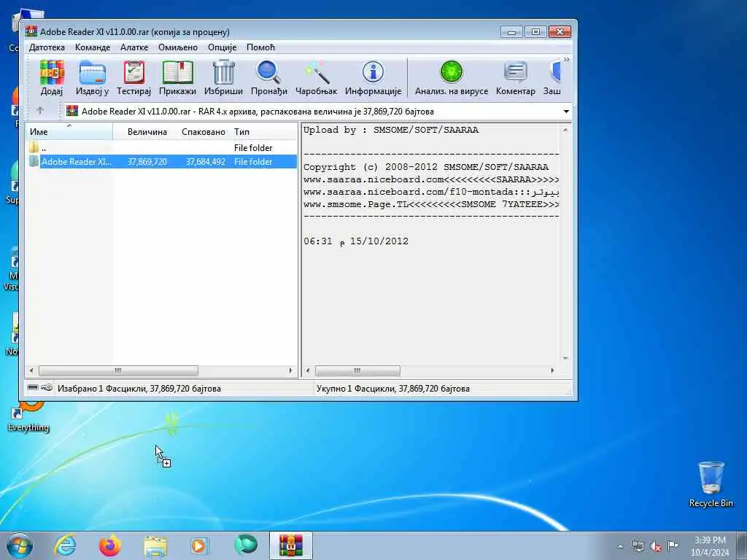Viewport: 747px width, 560px height.
Task: Open the Опције menu
Action: (222, 47)
